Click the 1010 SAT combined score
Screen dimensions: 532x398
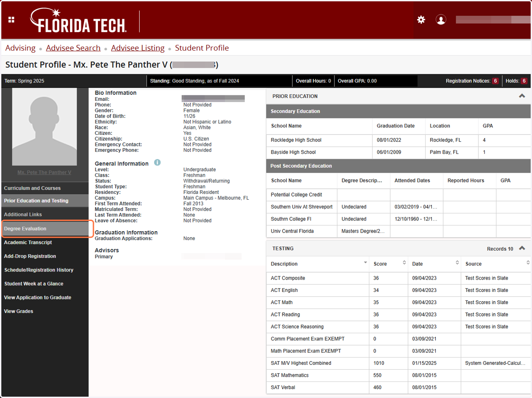tap(380, 363)
